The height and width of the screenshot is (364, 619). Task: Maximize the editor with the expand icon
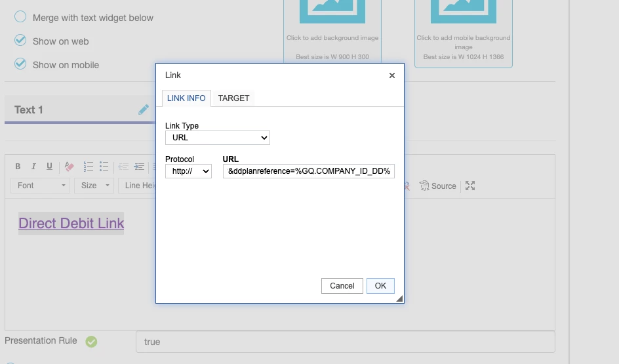pos(469,186)
